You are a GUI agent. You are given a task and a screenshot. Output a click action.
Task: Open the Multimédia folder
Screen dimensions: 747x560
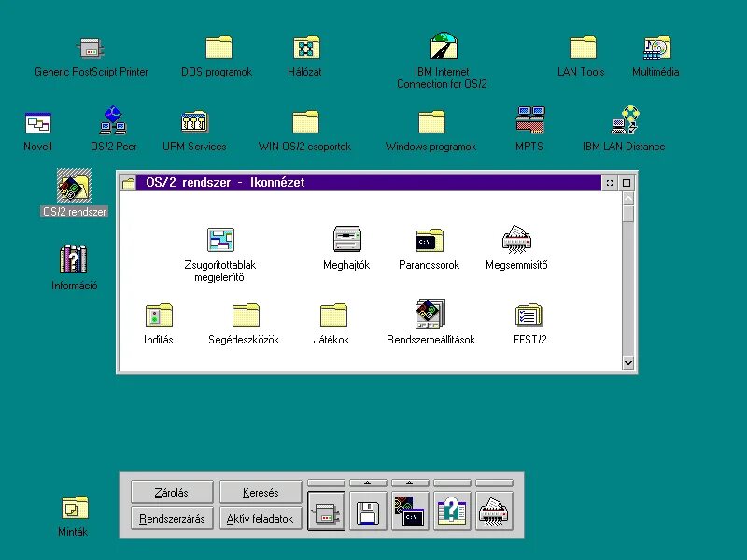pos(656,49)
